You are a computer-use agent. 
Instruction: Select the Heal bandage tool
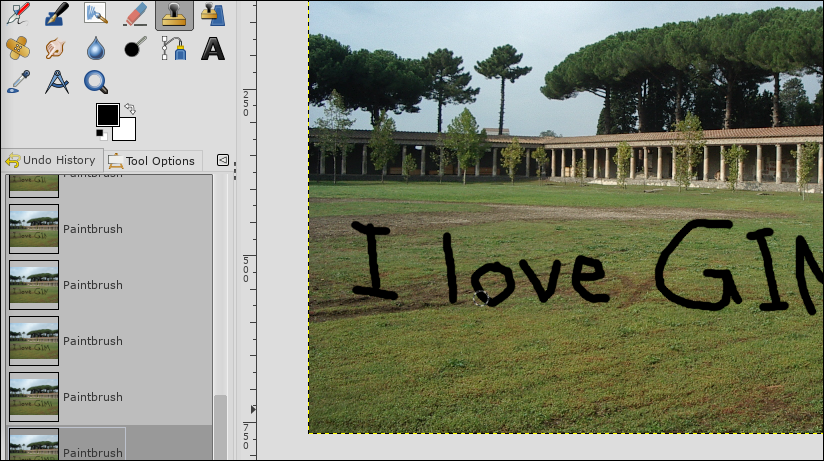pyautogui.click(x=18, y=48)
